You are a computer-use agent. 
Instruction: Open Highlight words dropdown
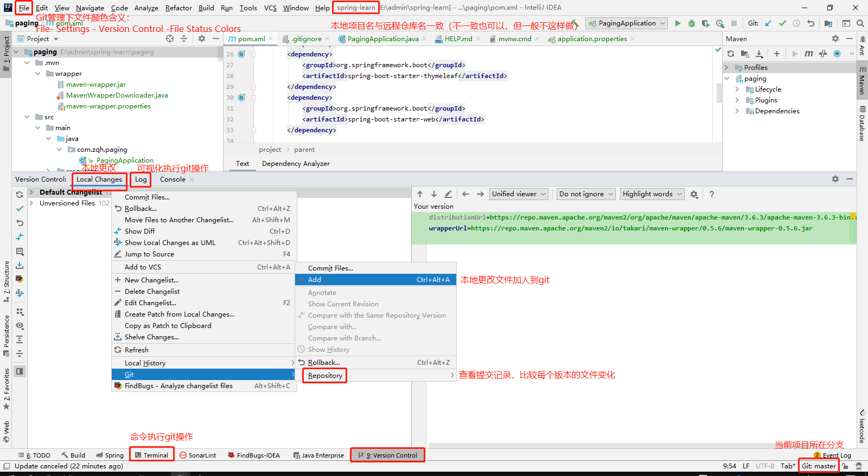click(652, 194)
